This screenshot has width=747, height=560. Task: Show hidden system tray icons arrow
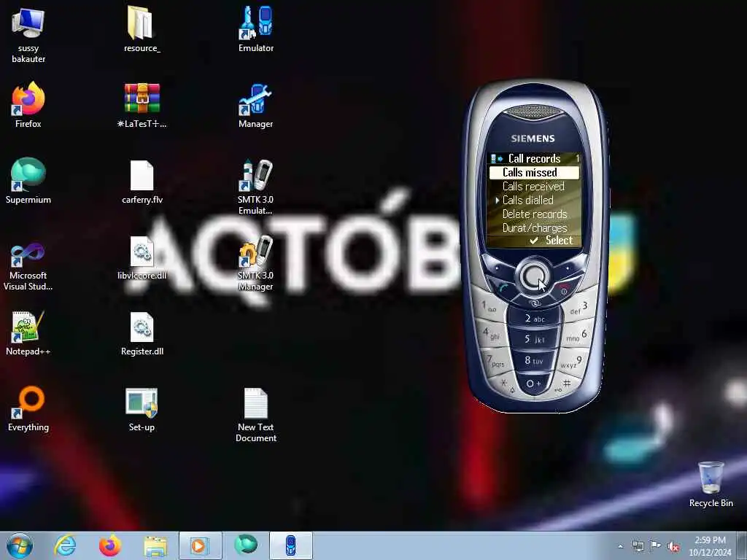620,546
